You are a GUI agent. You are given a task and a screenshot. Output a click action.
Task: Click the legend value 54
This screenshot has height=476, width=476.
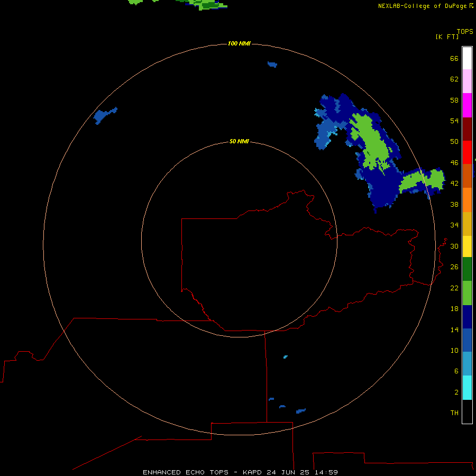[x=454, y=121]
